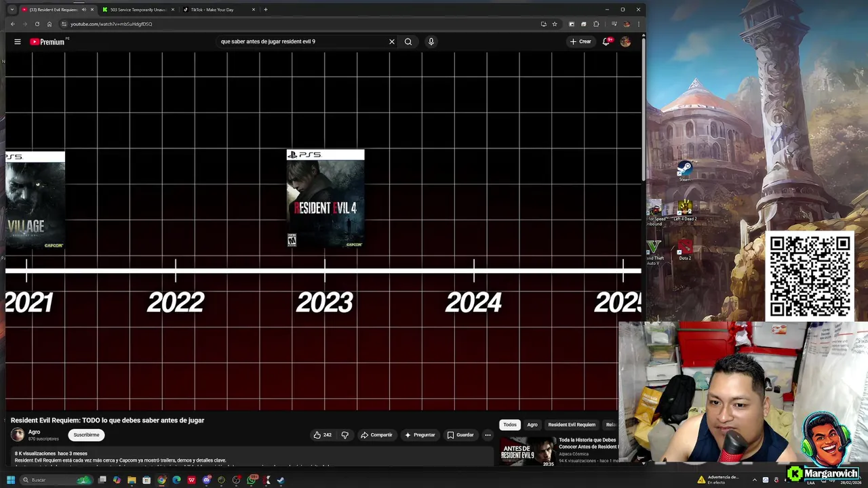Click the Preguntar button
Viewport: 868px width, 488px height.
click(420, 434)
